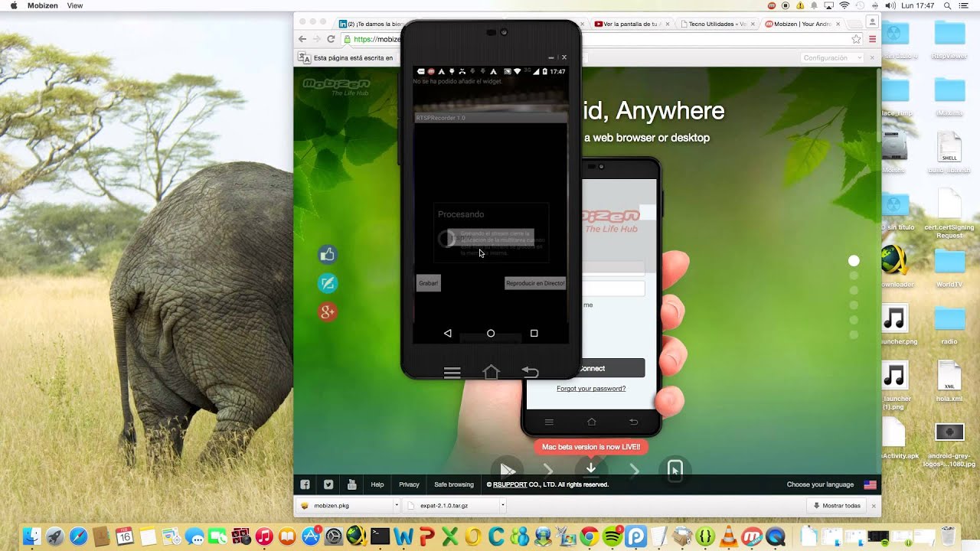Open the Help footer link
This screenshot has height=551, width=980.
point(377,484)
